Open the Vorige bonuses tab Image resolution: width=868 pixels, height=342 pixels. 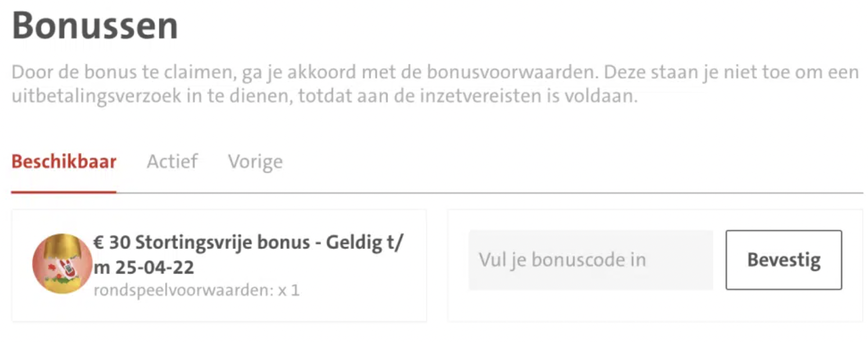coord(255,162)
